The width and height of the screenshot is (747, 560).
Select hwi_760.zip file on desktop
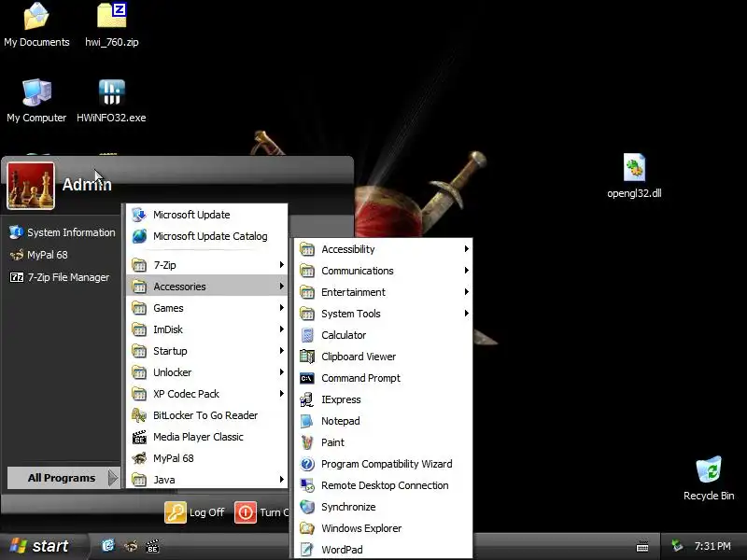coord(112,25)
